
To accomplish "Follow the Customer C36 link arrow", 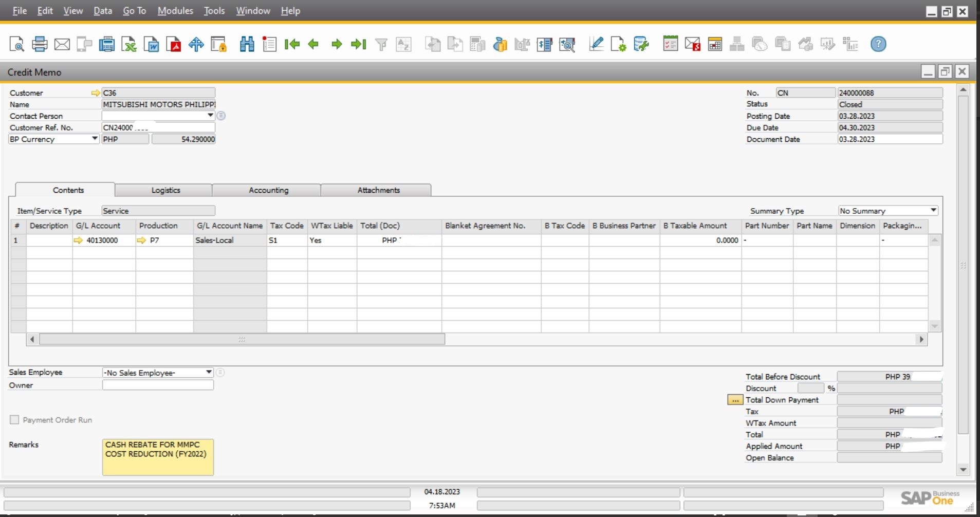I will (96, 93).
